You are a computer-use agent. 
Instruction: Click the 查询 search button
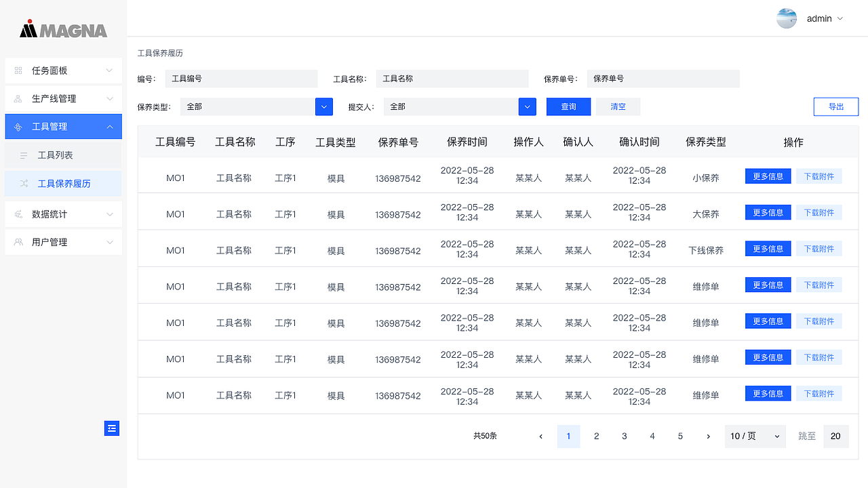tap(568, 106)
